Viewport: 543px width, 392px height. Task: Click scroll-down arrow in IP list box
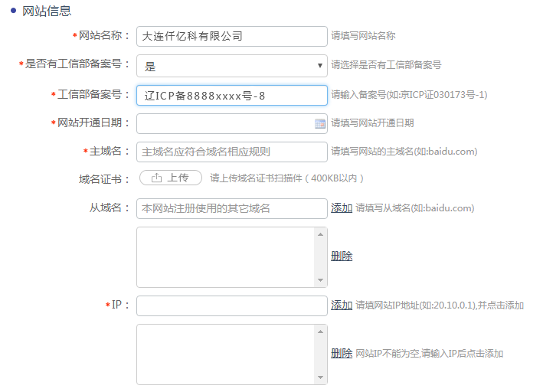[322, 377]
